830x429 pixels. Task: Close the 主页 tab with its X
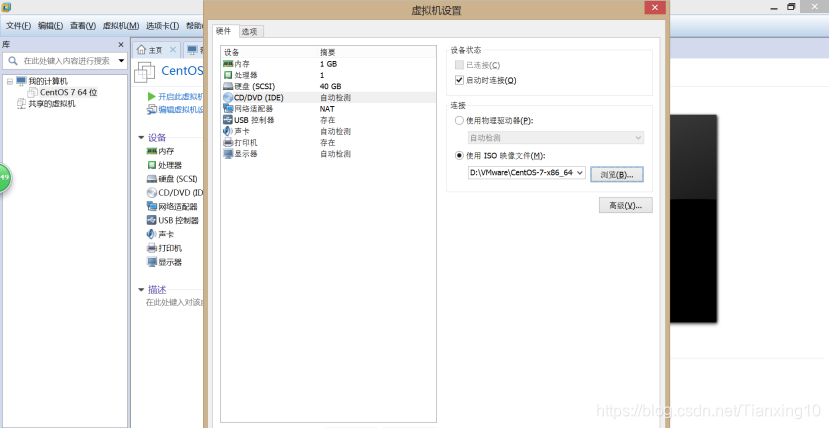[173, 50]
